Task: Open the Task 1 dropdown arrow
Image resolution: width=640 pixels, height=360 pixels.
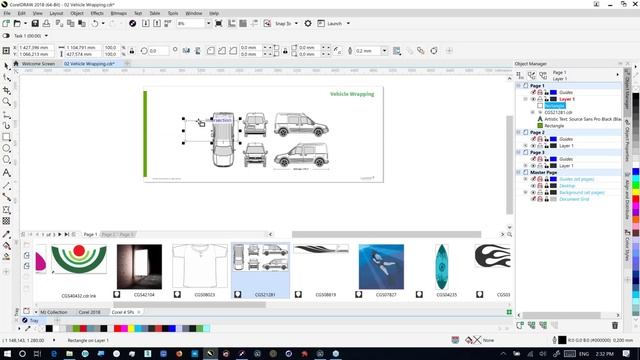Action: pos(46,36)
